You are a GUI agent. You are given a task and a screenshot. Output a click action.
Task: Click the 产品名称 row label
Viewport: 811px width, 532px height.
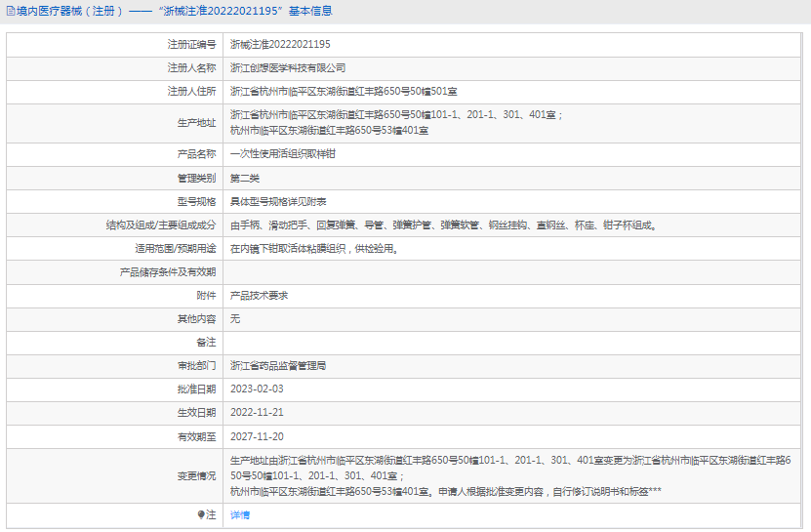pos(196,153)
